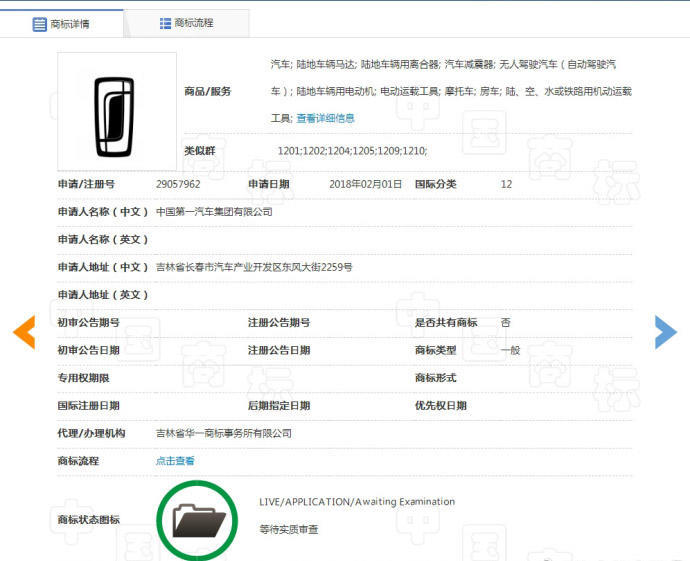Click the 点击查看 trademark process link
Viewport: 690px width, 561px height.
click(175, 461)
